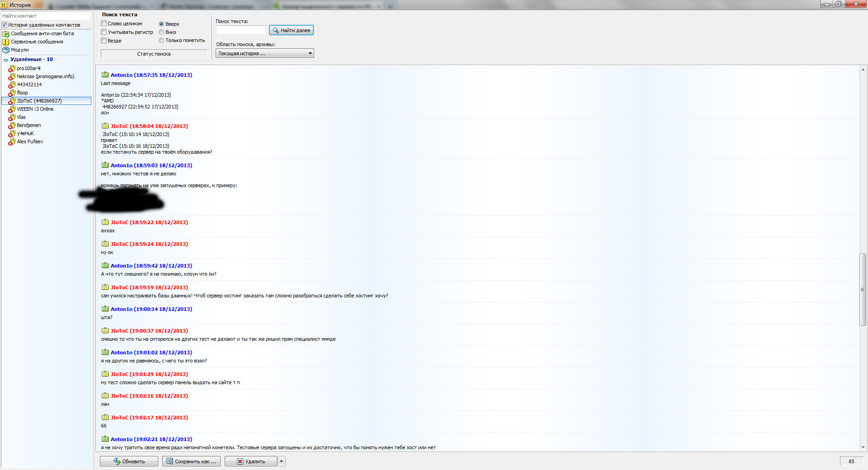Enable the Слово целиком checkbox

point(104,23)
